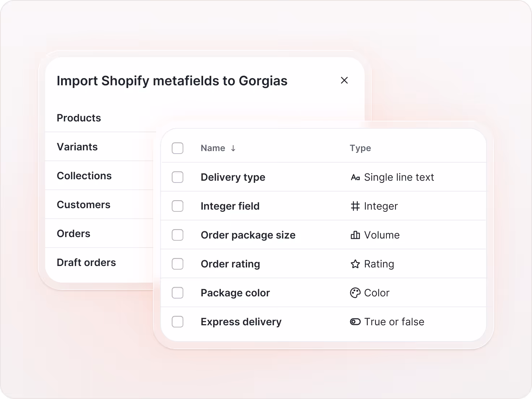Click the Package color metafield name
This screenshot has height=399, width=532.
point(235,293)
